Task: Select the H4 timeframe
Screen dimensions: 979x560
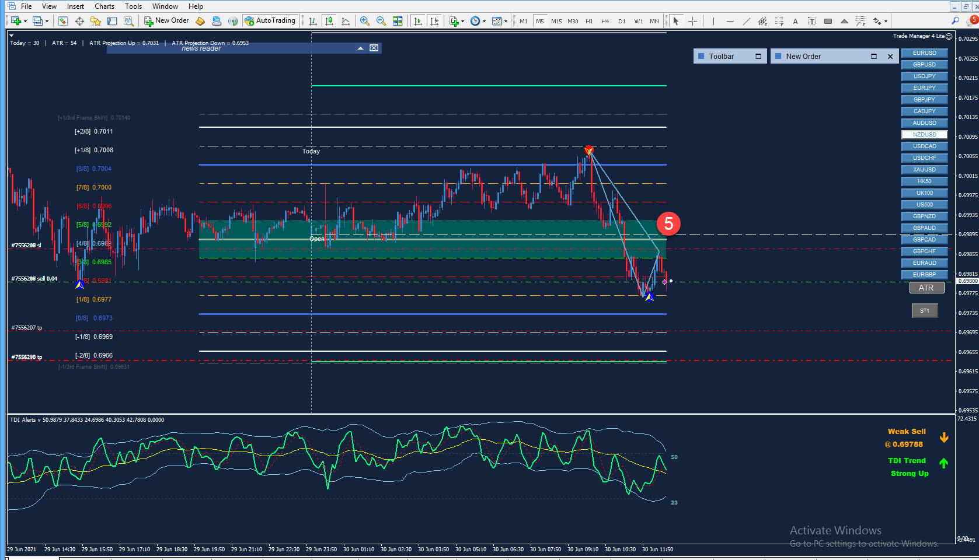Action: 605,21
